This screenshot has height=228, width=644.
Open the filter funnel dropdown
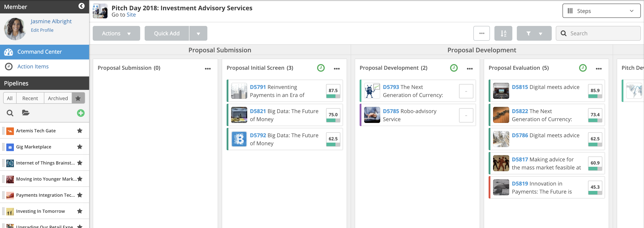pyautogui.click(x=534, y=33)
